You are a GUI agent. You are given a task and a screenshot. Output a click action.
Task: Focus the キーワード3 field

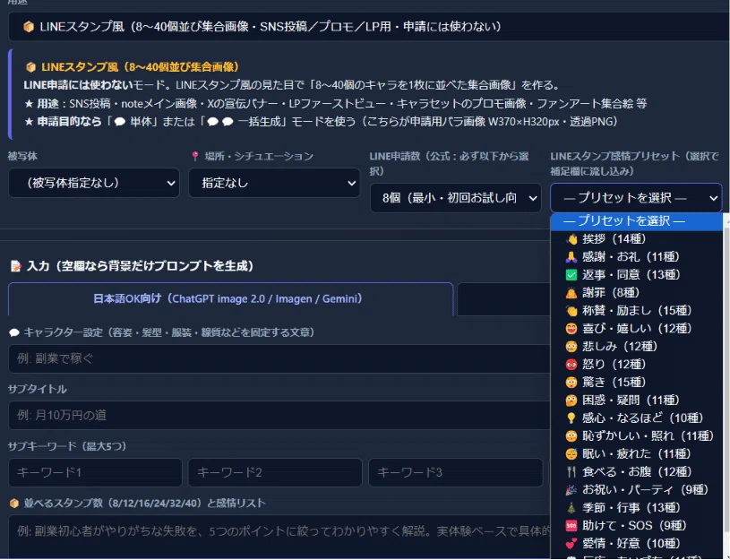coord(455,473)
